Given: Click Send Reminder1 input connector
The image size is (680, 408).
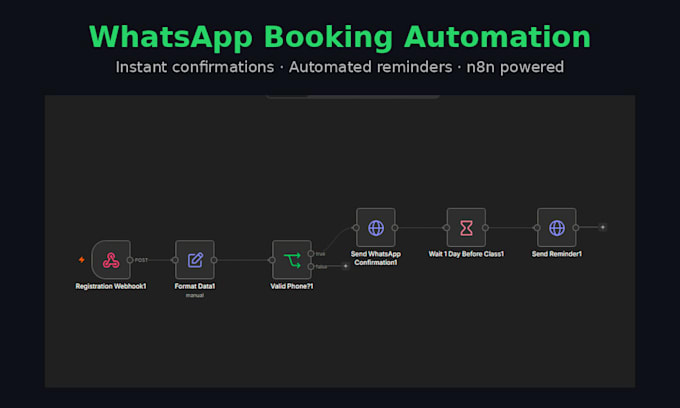Looking at the screenshot, I should coord(537,228).
